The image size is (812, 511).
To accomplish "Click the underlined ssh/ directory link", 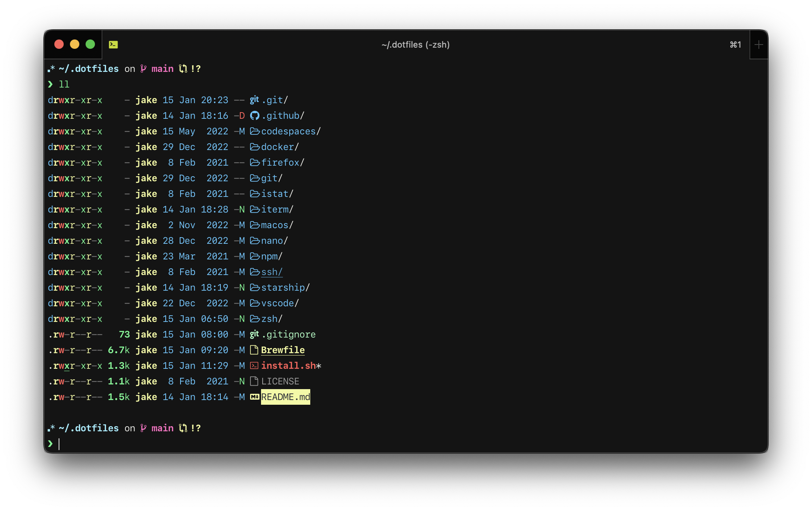I will (272, 272).
